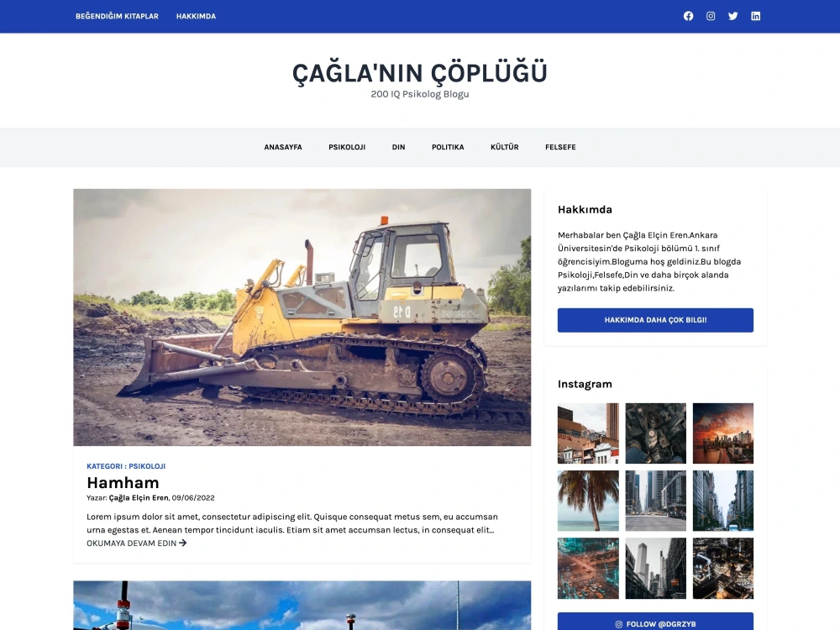This screenshot has width=840, height=630.
Task: Open the gray skyscrapers Instagram photo
Action: click(x=656, y=569)
